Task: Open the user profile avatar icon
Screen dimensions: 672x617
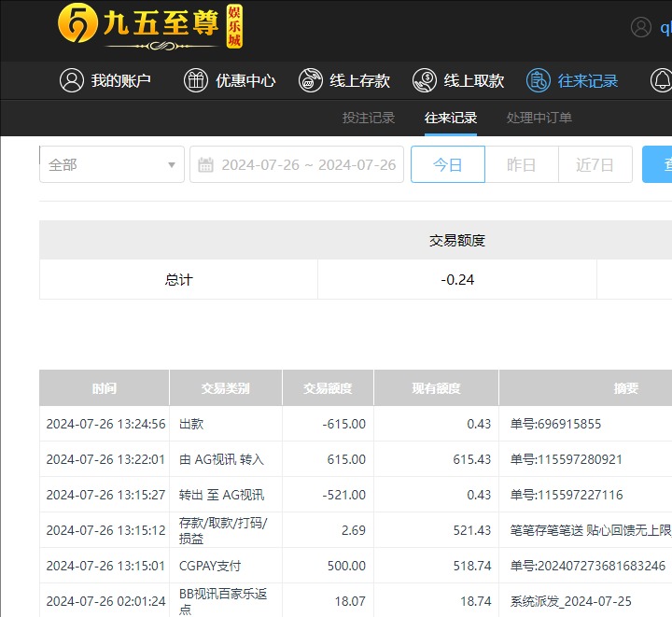Action: coord(640,27)
